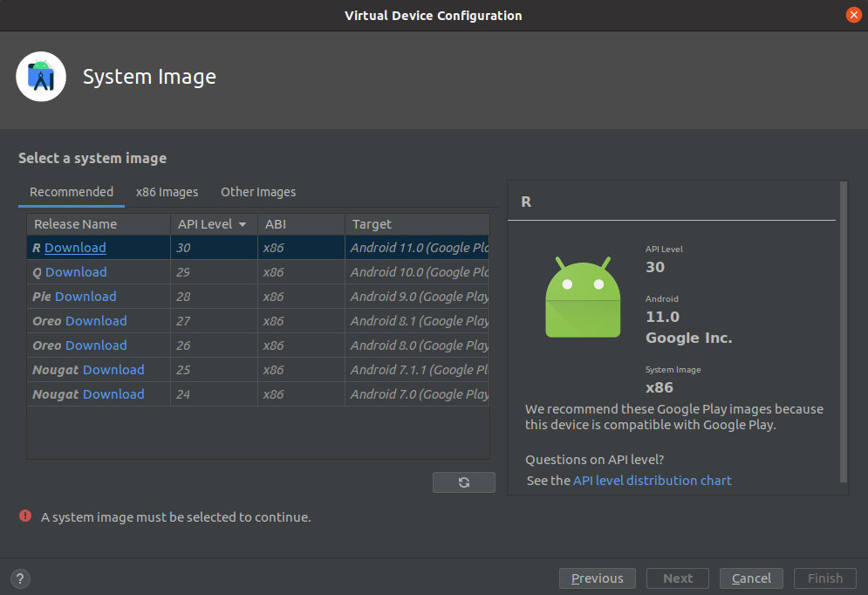Sort by API Level column arrow
868x595 pixels.
(242, 224)
